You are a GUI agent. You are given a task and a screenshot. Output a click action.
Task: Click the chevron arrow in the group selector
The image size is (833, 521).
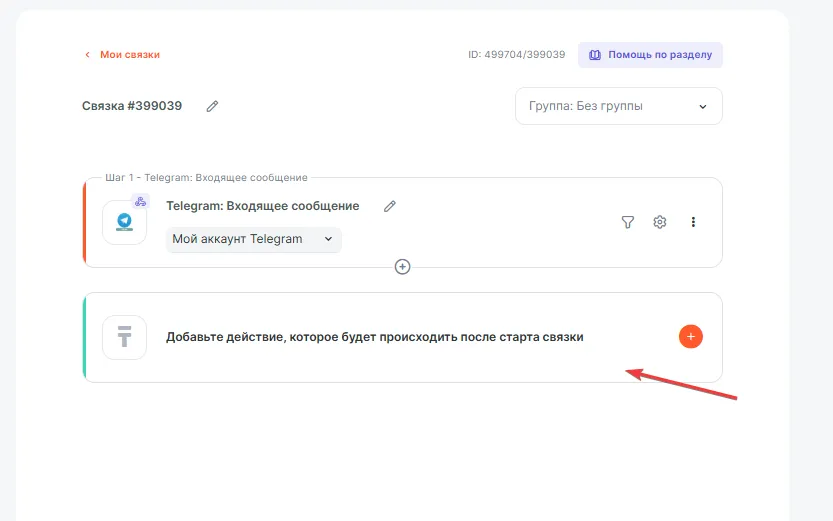pyautogui.click(x=702, y=106)
